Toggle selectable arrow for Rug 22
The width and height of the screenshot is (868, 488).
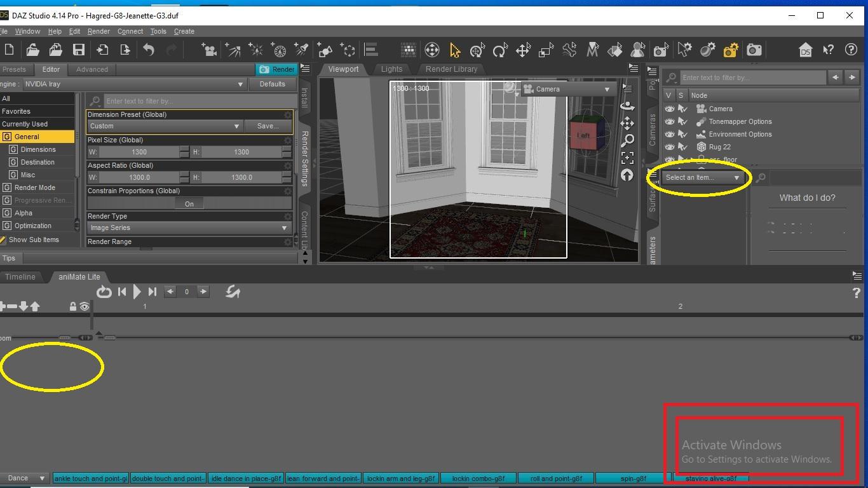point(682,147)
